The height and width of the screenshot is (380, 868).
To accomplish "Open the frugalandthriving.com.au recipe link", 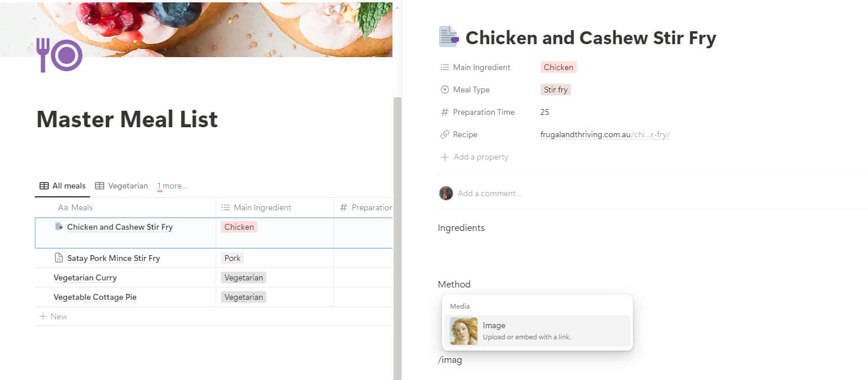I will [605, 134].
